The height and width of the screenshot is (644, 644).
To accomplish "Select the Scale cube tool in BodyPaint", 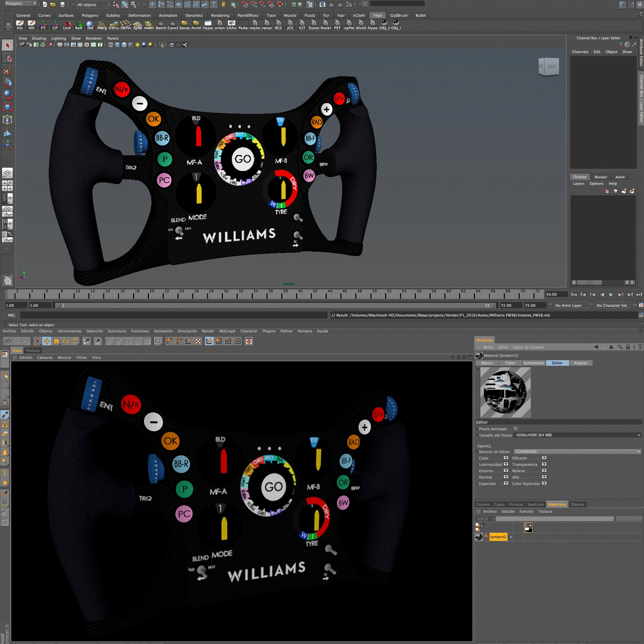I will 56,341.
